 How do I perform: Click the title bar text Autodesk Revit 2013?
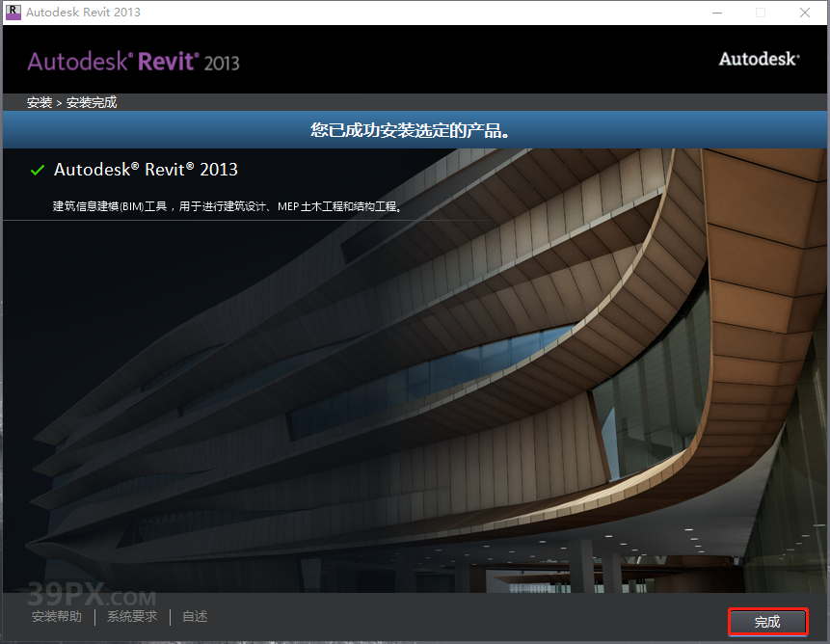[x=82, y=12]
